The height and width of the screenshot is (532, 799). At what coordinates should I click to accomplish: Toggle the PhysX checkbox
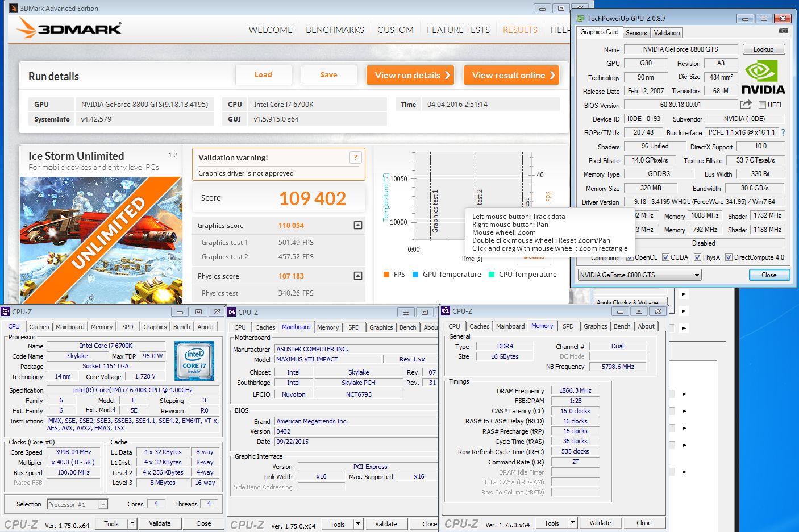697,257
